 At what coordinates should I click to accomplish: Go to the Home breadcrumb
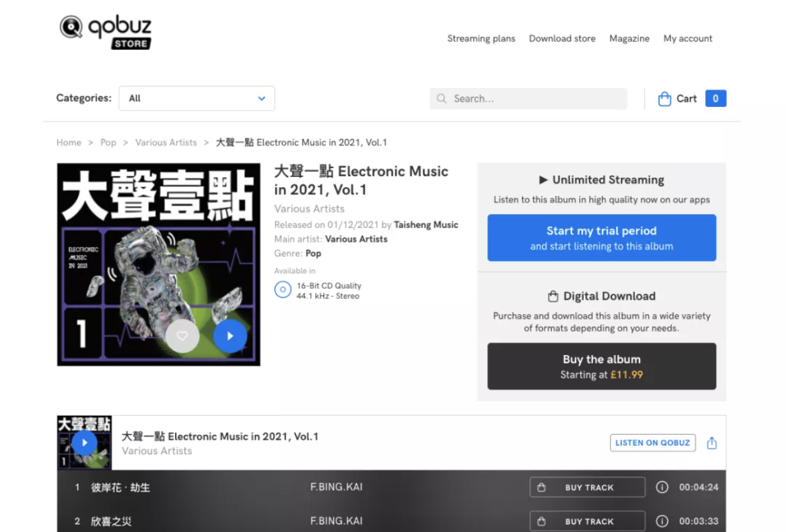click(x=69, y=143)
